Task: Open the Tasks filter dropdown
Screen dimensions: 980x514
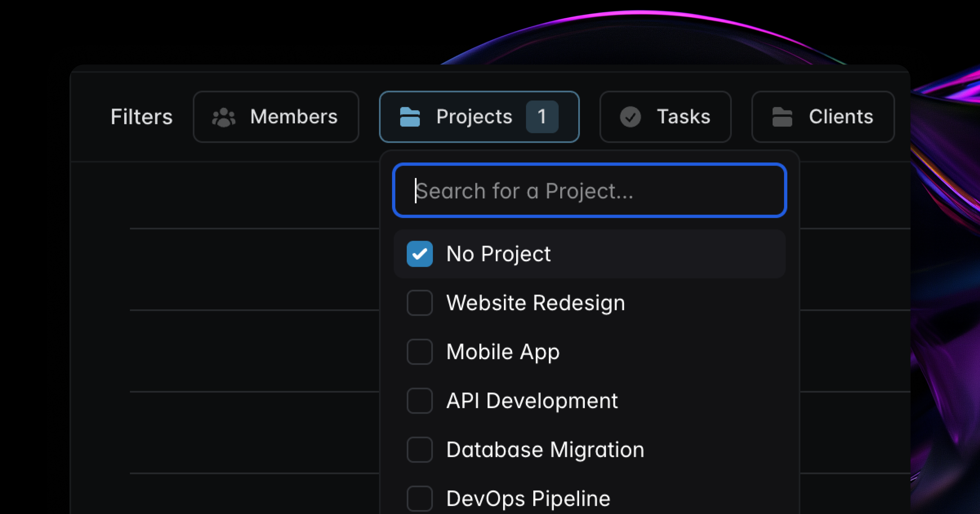Action: (x=665, y=117)
